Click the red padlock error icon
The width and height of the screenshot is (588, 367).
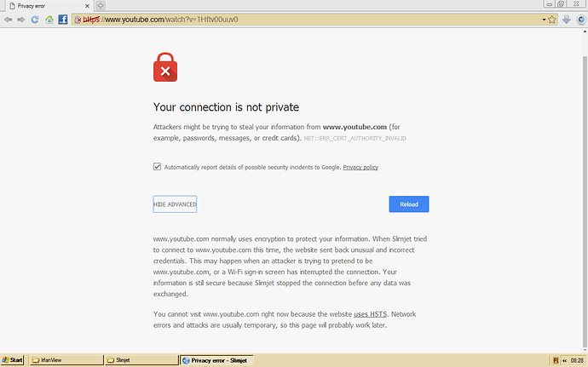tap(165, 67)
